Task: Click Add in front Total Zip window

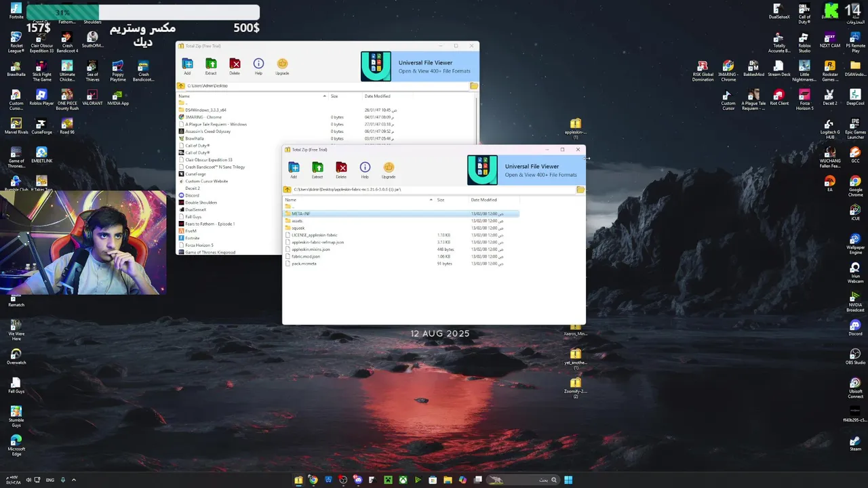Action: coord(294,169)
